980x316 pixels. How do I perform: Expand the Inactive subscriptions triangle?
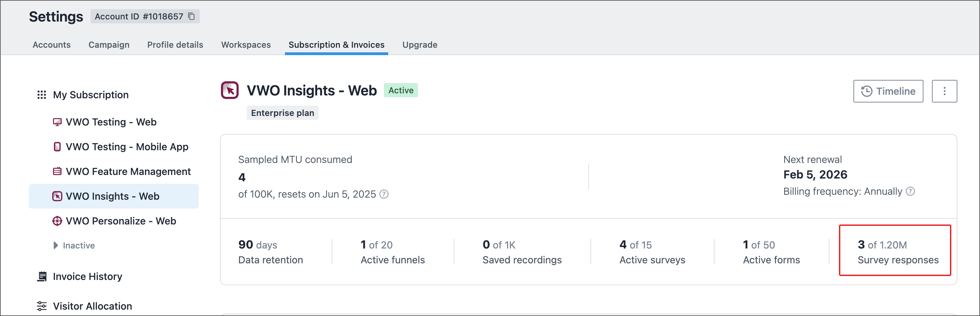coord(56,246)
